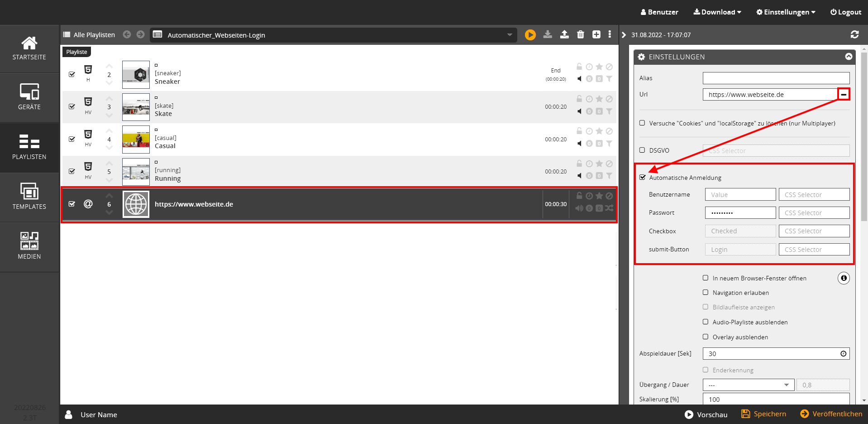Enable Navigation erlauben option
This screenshot has width=868, height=424.
click(706, 293)
